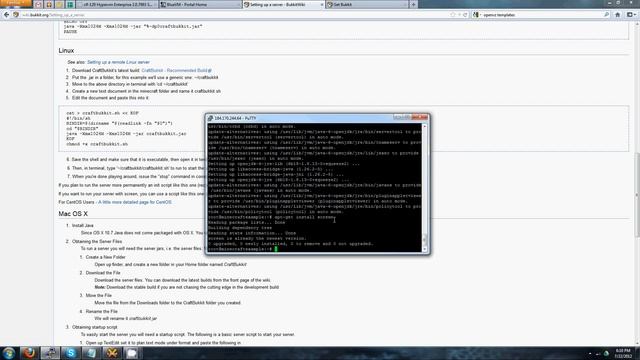Click the Mac OS X section heading

(73, 214)
